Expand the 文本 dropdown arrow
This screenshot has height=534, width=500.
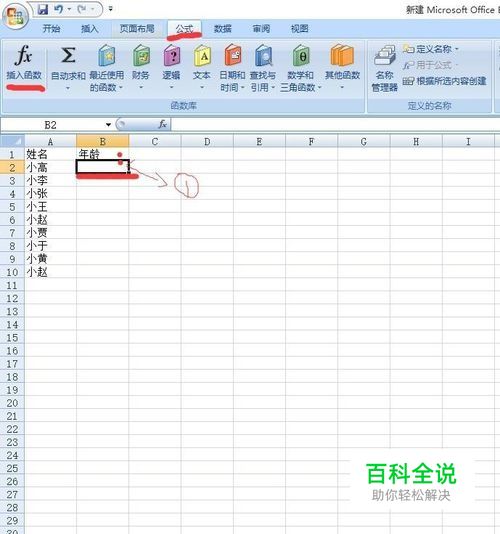(202, 88)
